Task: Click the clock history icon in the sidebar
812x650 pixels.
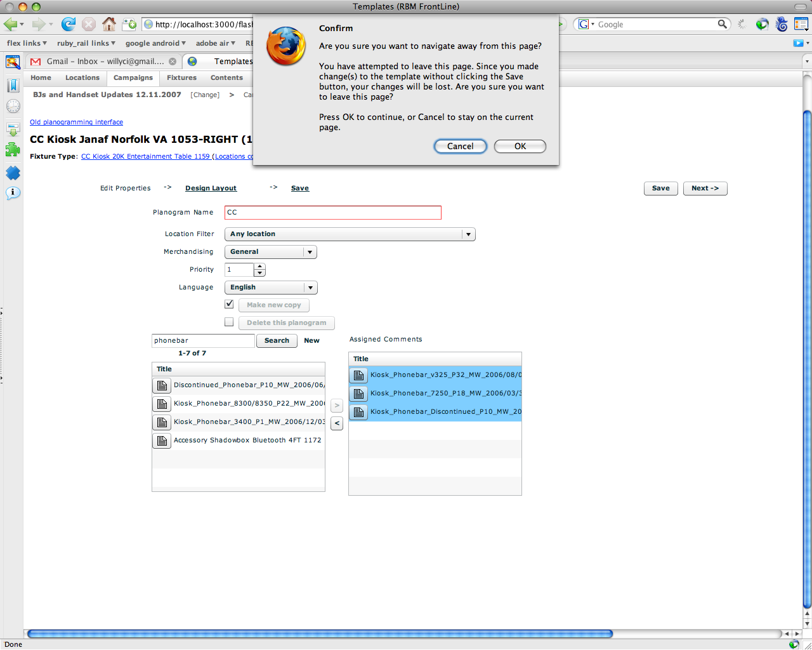Action: pos(13,106)
